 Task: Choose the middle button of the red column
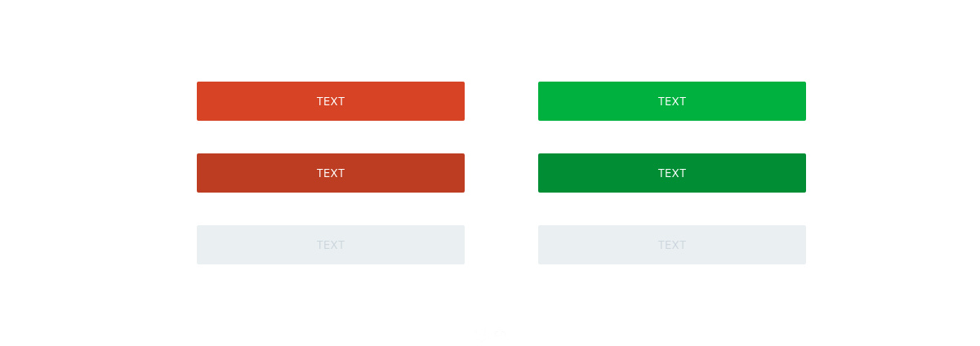[331, 173]
